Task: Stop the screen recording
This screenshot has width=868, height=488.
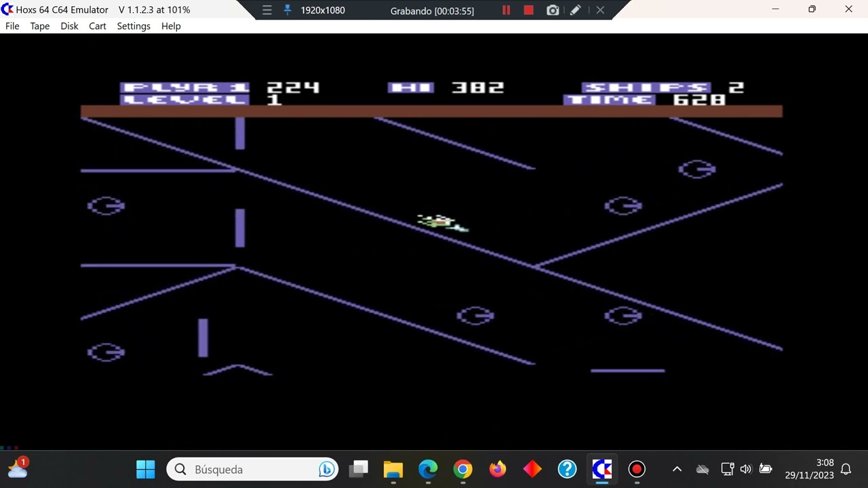Action: [x=529, y=10]
